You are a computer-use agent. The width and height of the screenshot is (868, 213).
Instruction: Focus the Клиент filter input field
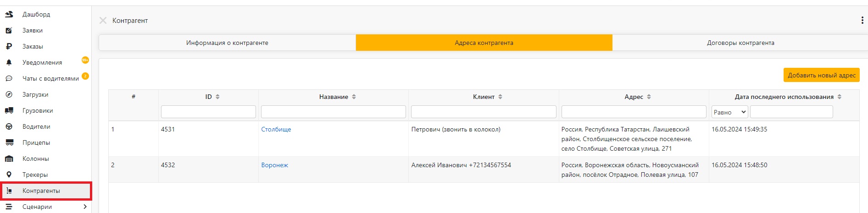tap(484, 112)
